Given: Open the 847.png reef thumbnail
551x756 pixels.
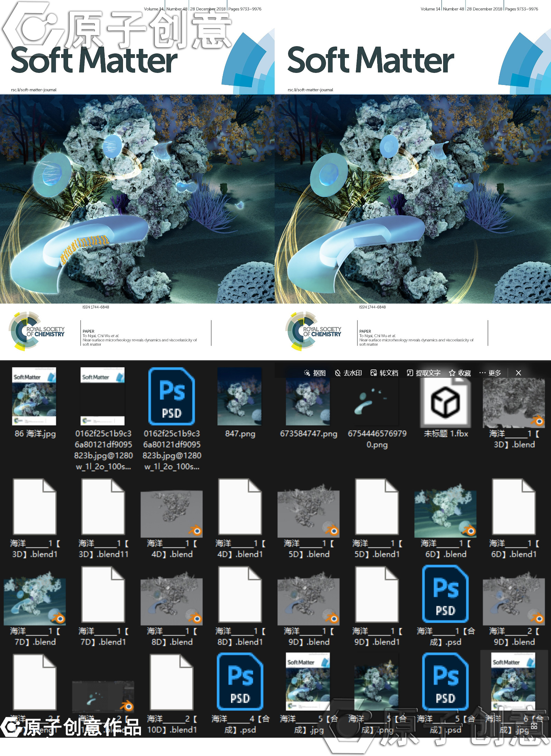Looking at the screenshot, I should click(x=239, y=396).
